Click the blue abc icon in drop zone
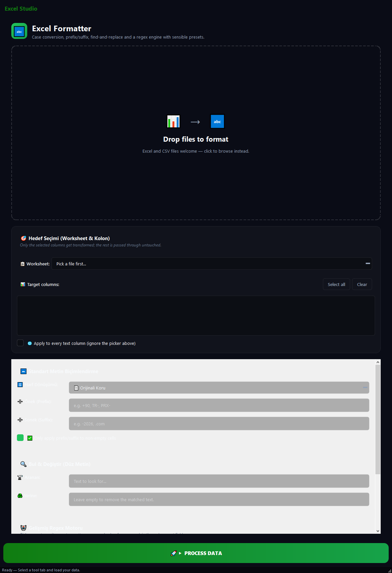The height and width of the screenshot is (573, 392). [x=218, y=121]
